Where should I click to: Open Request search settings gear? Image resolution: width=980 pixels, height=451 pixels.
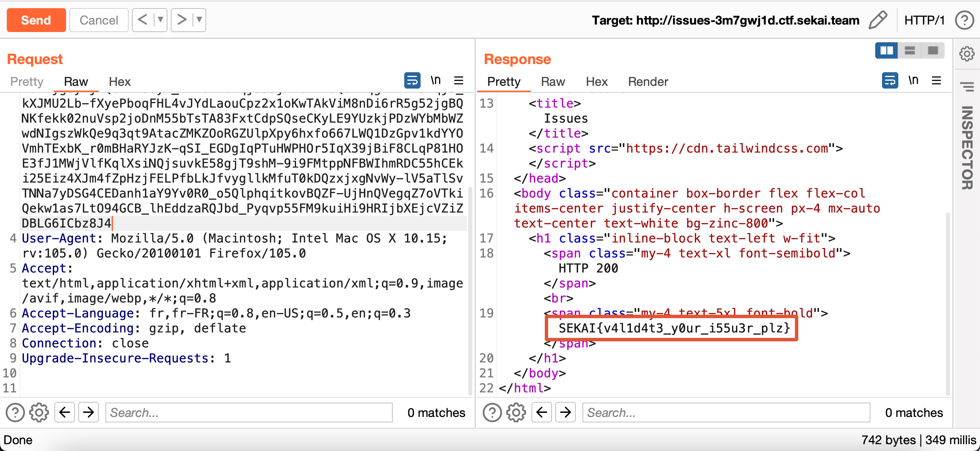coord(39,412)
